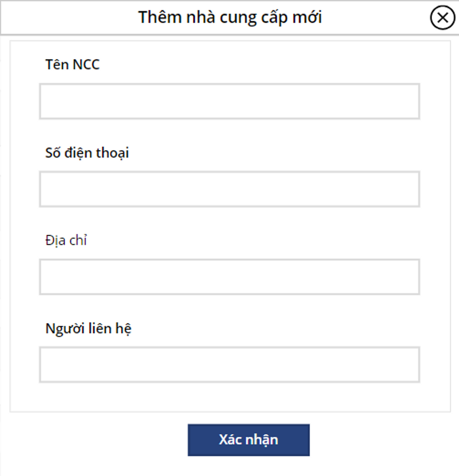Place cursor in address box under Địa chỉ
The image size is (459, 476).
[x=229, y=277]
